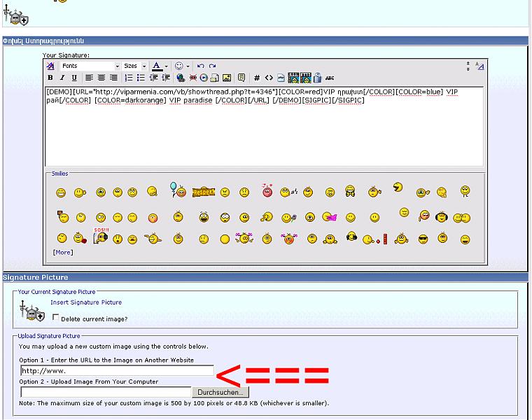Click the spell check ABC icon
The image size is (532, 420).
[x=330, y=78]
